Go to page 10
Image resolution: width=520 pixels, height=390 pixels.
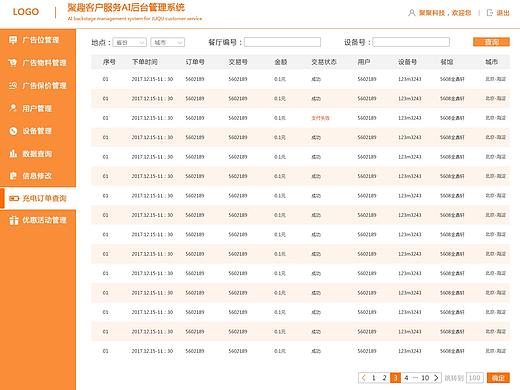click(x=425, y=378)
